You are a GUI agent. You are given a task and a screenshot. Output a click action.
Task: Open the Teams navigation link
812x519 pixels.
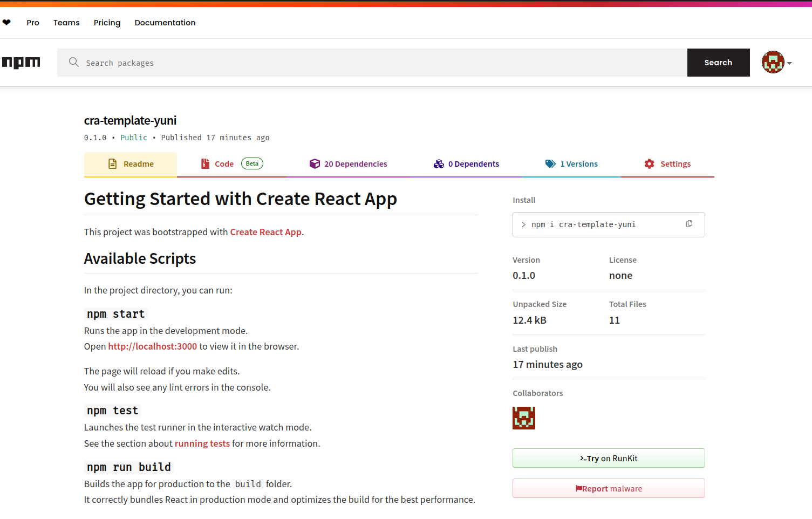click(x=66, y=23)
